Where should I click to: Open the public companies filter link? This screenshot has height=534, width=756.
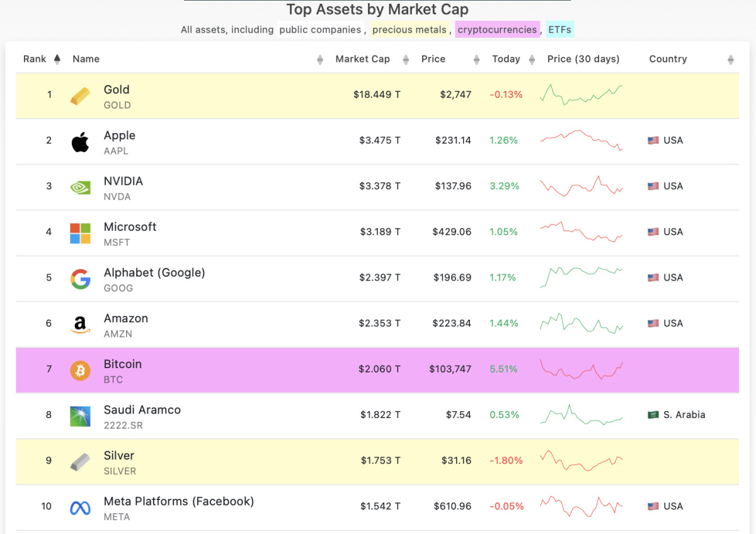tap(321, 30)
